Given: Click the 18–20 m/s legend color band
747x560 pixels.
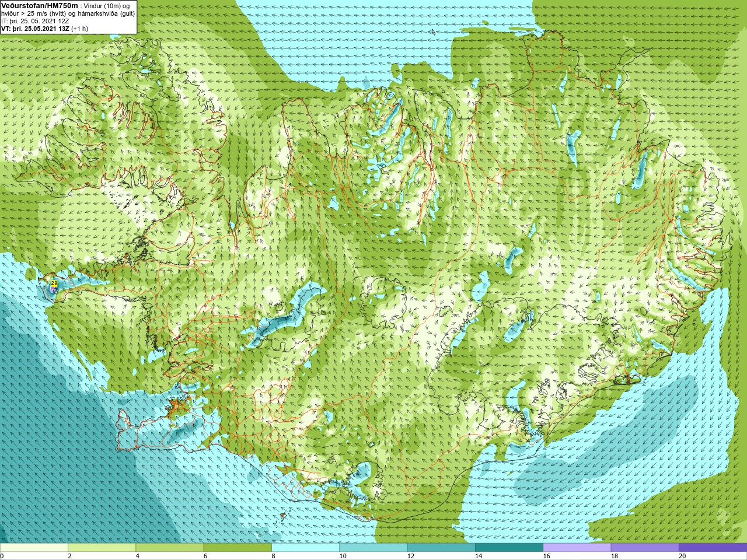Looking at the screenshot, I should pyautogui.click(x=645, y=547).
